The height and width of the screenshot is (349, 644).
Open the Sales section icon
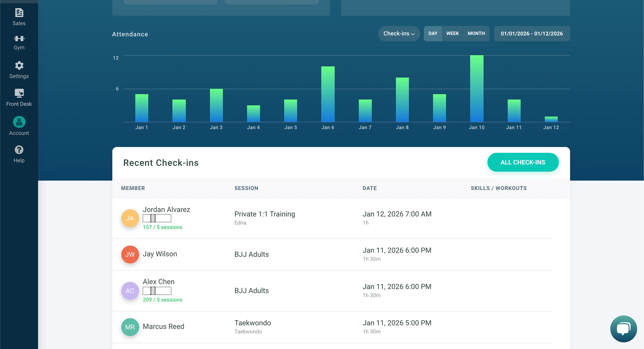(19, 13)
